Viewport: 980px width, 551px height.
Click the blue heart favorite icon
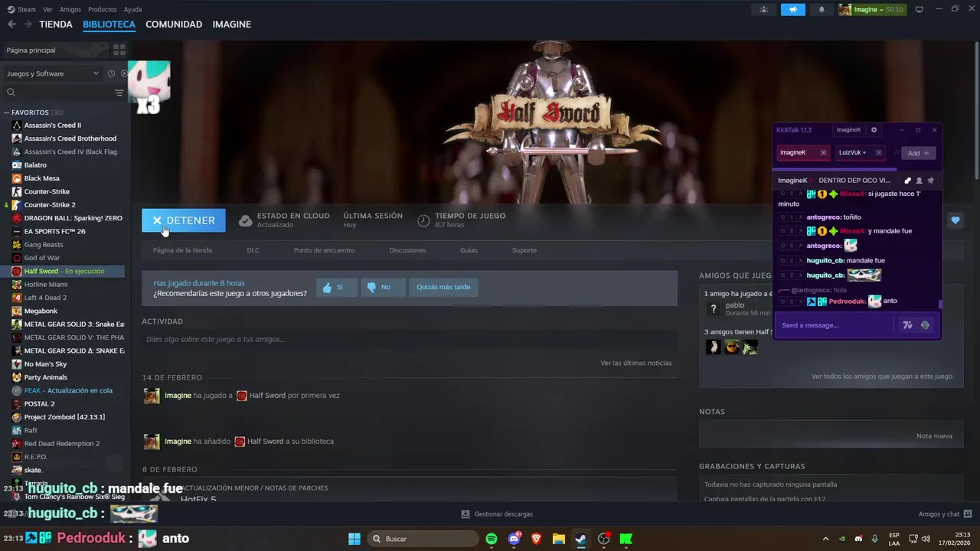(955, 220)
